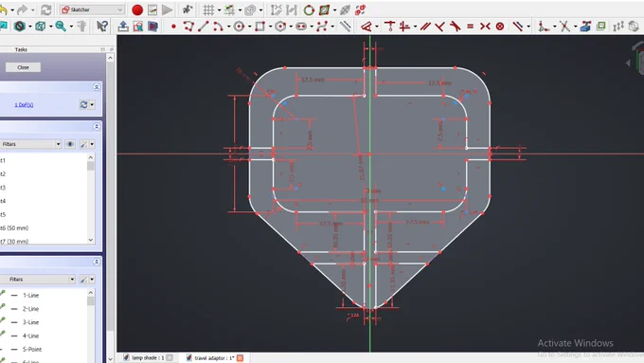Image resolution: width=644 pixels, height=363 pixels.
Task: Select the fillet tool
Action: 544,27
